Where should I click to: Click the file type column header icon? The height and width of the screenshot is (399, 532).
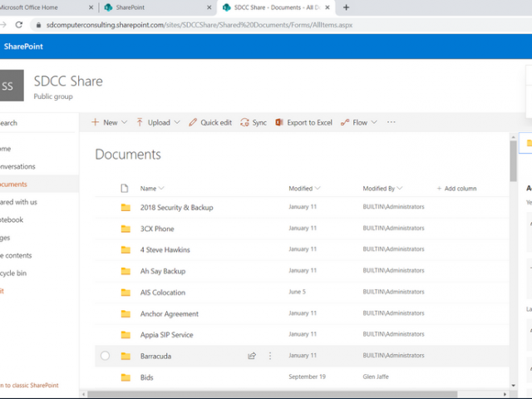pyautogui.click(x=125, y=189)
